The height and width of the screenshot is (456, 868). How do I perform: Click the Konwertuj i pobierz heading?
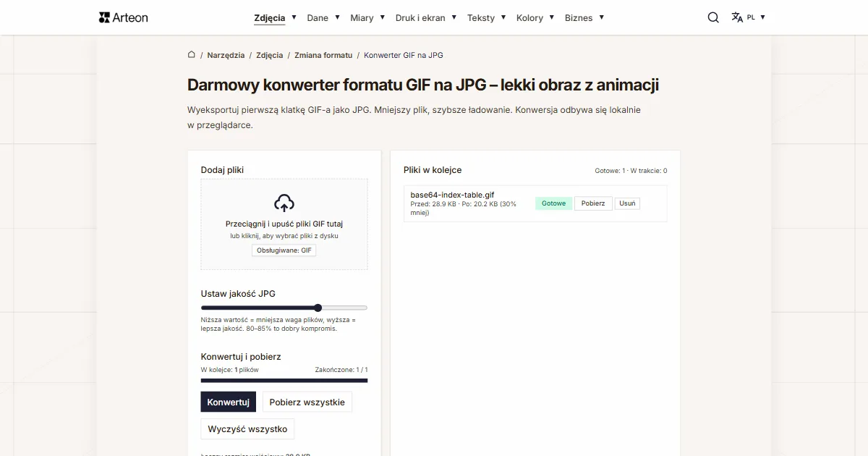[241, 357]
